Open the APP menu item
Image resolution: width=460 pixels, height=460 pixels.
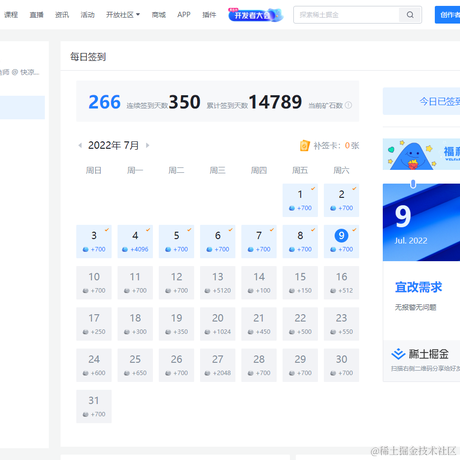pyautogui.click(x=184, y=15)
